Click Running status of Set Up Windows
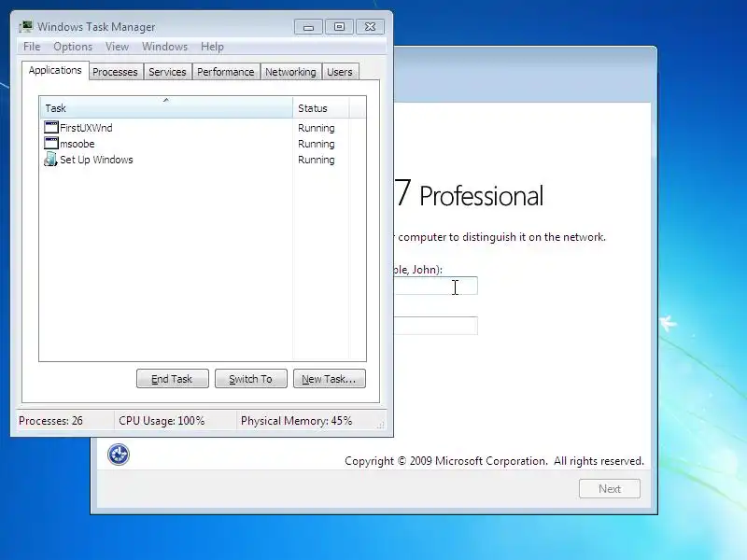This screenshot has height=560, width=747. pos(317,160)
